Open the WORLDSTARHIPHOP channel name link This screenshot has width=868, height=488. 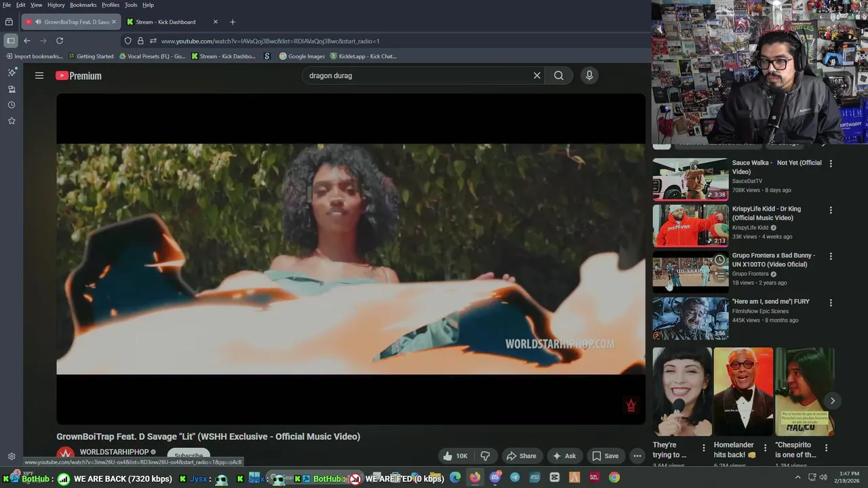tap(114, 452)
